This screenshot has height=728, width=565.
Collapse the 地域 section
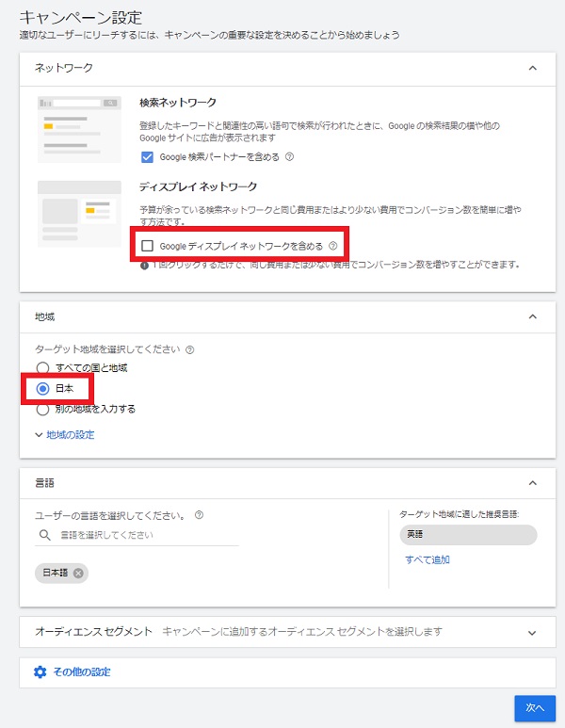coord(533,316)
